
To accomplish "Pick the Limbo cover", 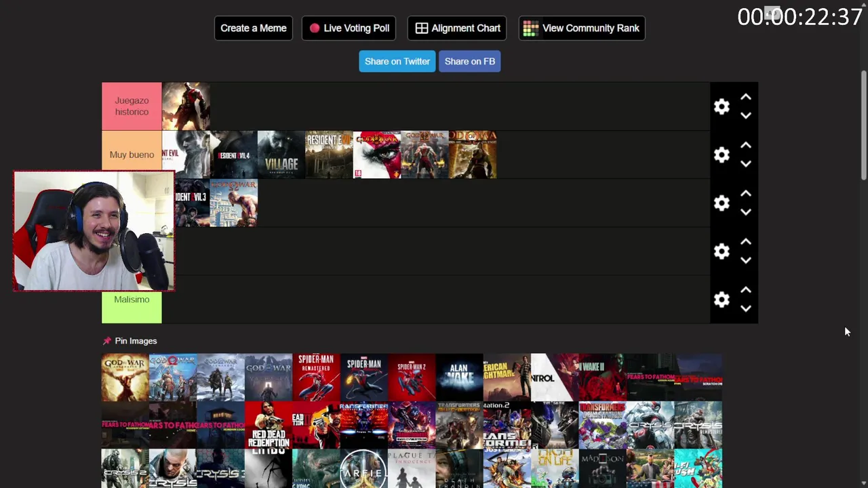I will pos(268,469).
